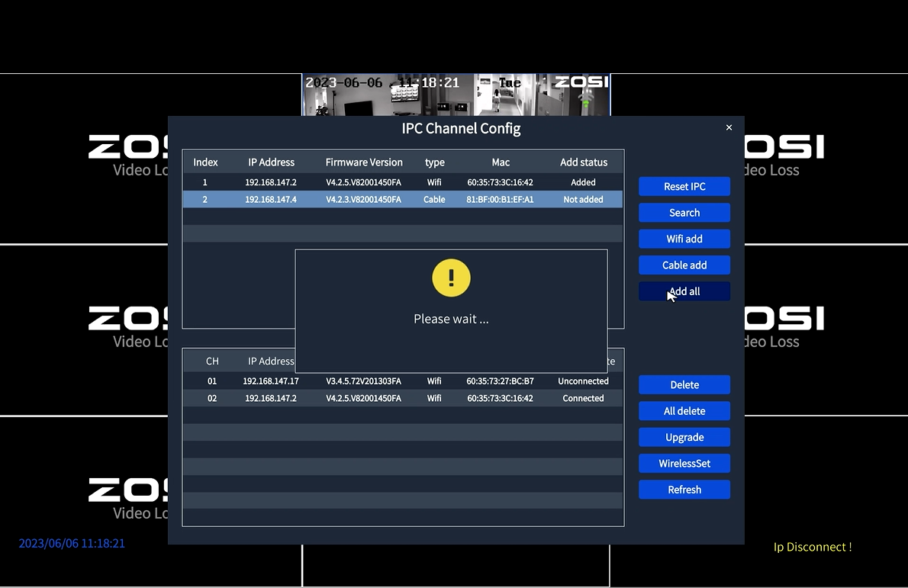Click the Reset IPC button
908x588 pixels.
pos(684,186)
